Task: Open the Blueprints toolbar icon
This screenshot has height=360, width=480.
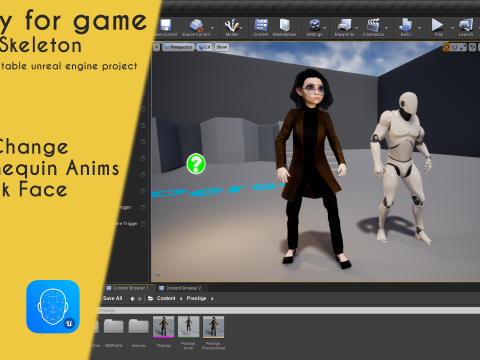Action: coord(344,26)
